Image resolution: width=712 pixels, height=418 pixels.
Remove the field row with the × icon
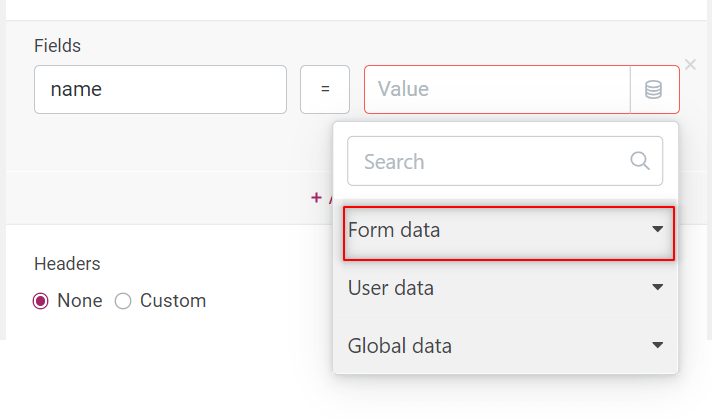(690, 63)
